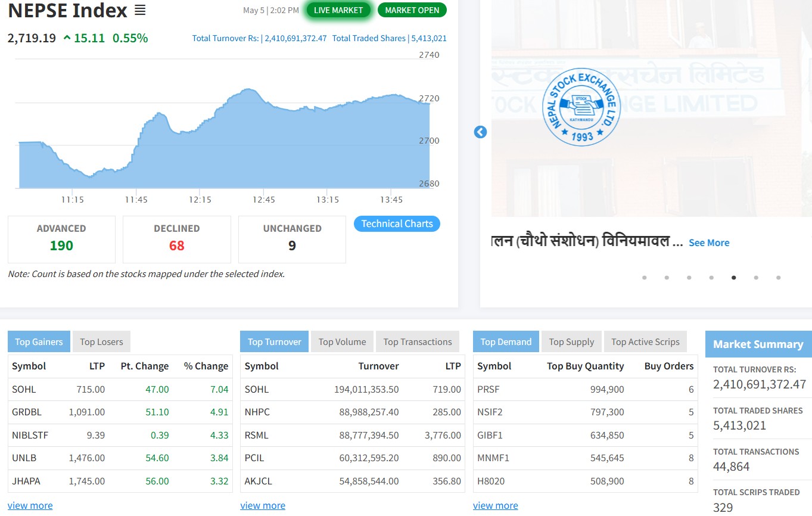Click view more under Top Demand

(x=496, y=505)
